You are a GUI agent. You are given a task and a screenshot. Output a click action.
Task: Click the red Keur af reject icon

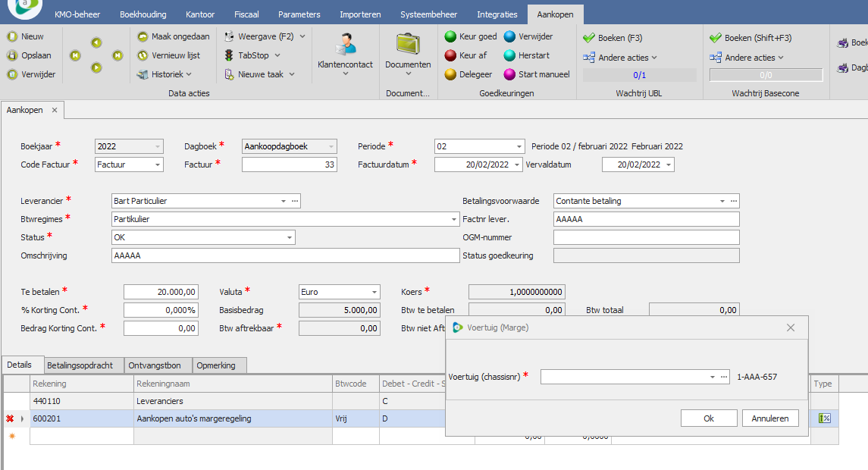450,55
